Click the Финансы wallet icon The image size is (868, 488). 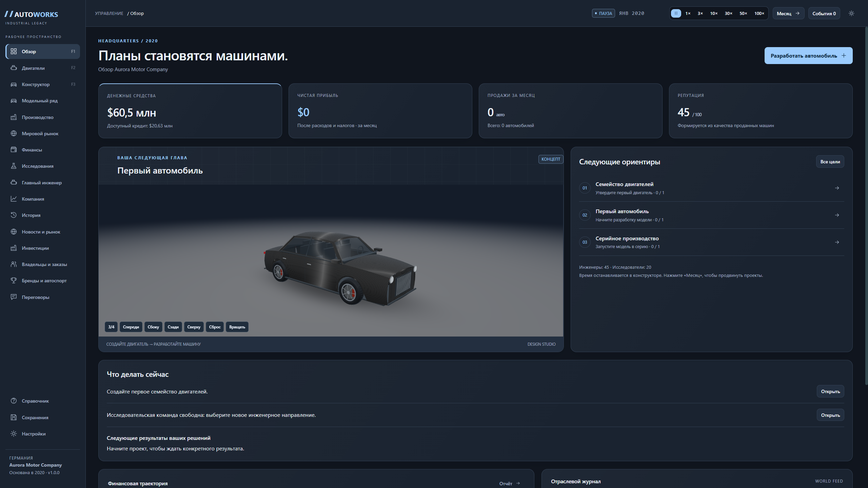click(14, 150)
